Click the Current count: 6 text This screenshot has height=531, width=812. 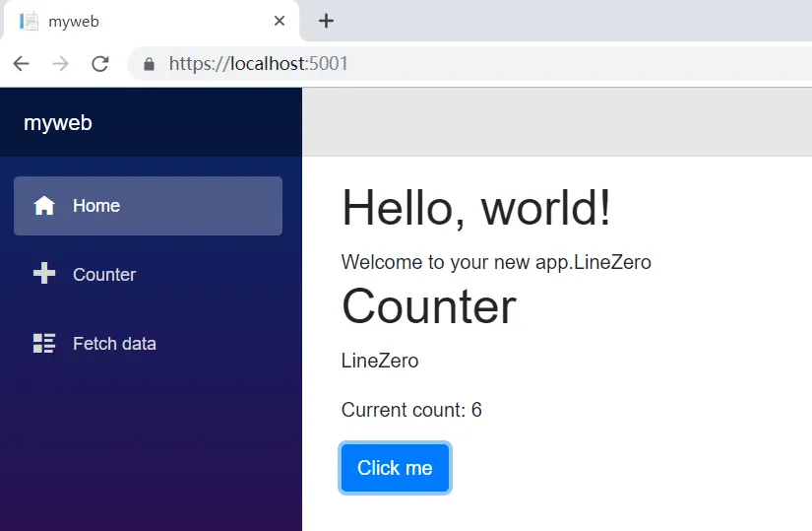pos(411,410)
